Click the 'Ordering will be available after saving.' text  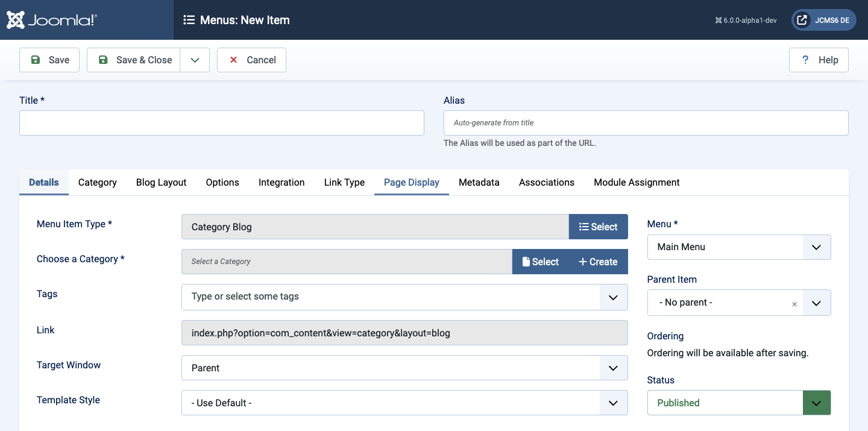728,353
